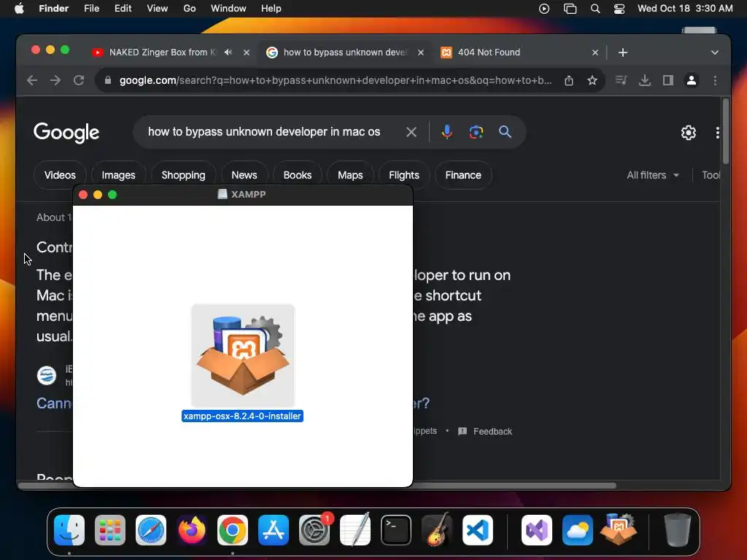Filter results by Flights

click(x=404, y=175)
